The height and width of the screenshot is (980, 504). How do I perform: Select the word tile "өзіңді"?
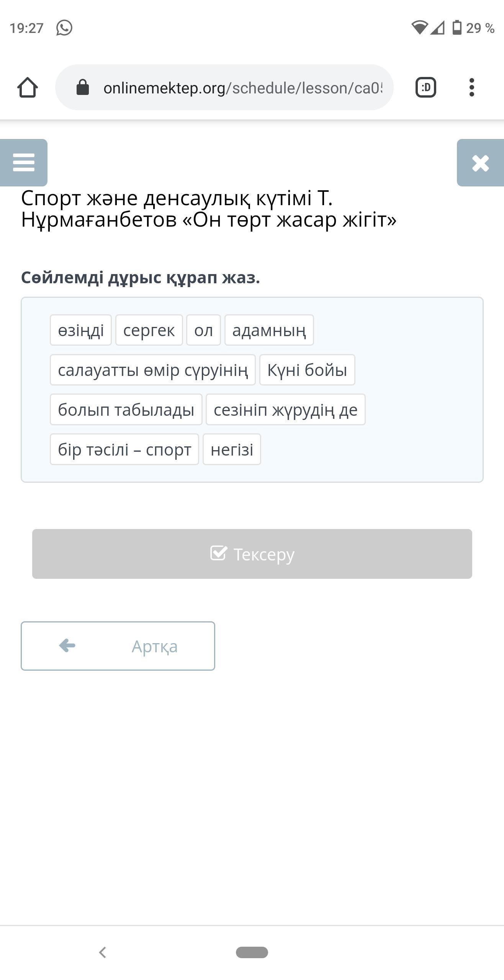tap(81, 330)
